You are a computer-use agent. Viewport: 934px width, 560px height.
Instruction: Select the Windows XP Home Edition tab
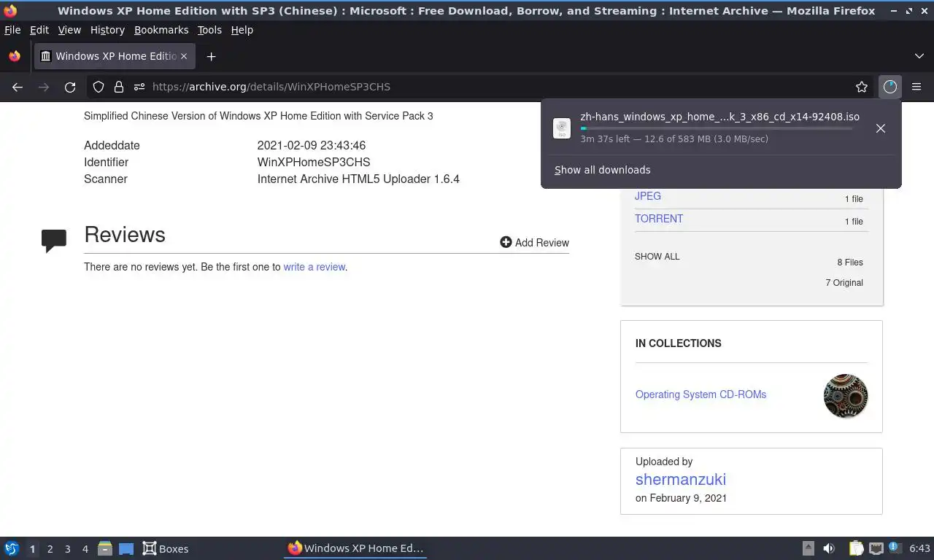115,56
